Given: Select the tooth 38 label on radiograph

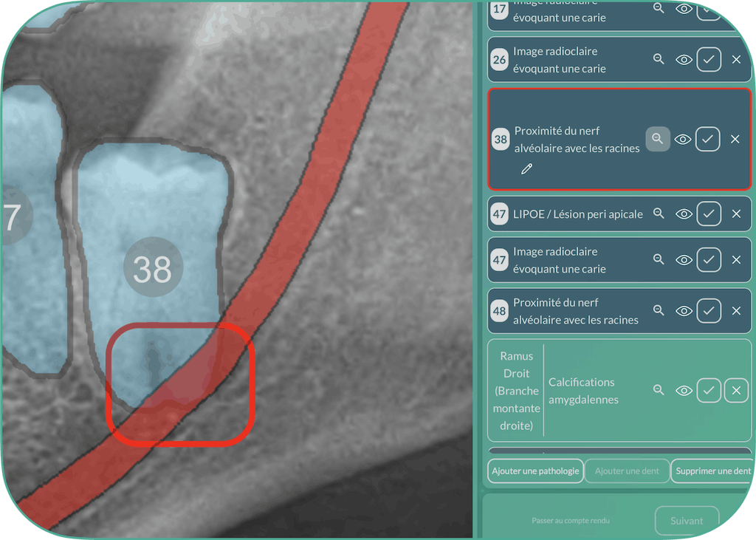Looking at the screenshot, I should point(152,270).
